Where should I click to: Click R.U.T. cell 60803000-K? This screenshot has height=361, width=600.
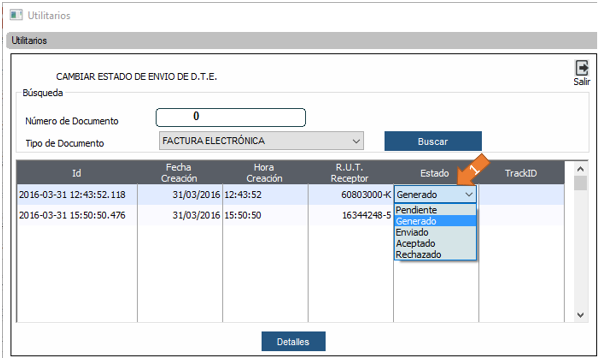point(351,194)
